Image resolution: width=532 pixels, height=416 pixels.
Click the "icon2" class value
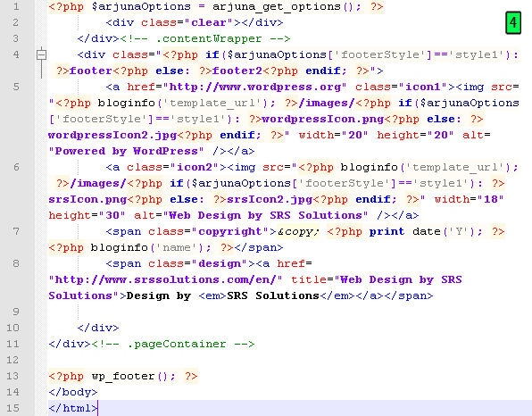click(195, 167)
